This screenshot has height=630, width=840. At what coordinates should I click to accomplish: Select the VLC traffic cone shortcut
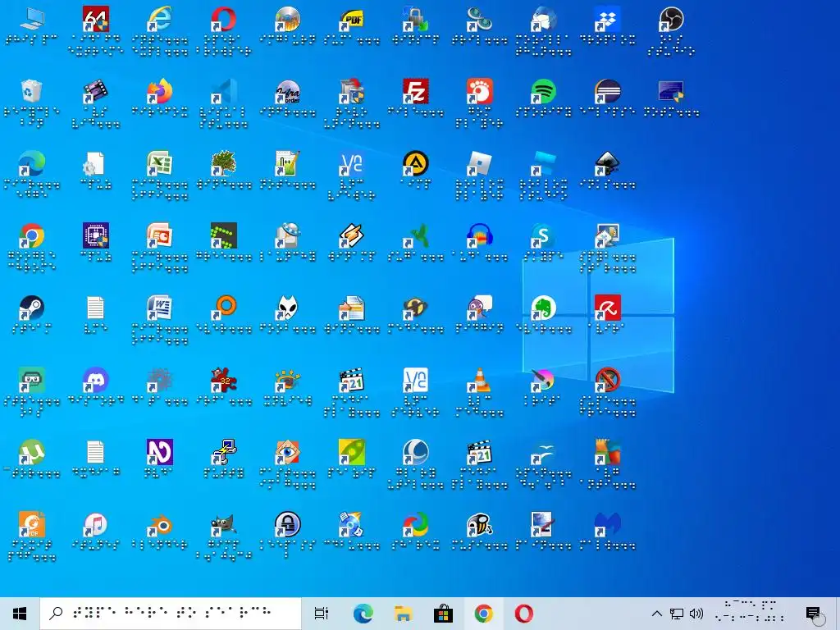click(479, 381)
